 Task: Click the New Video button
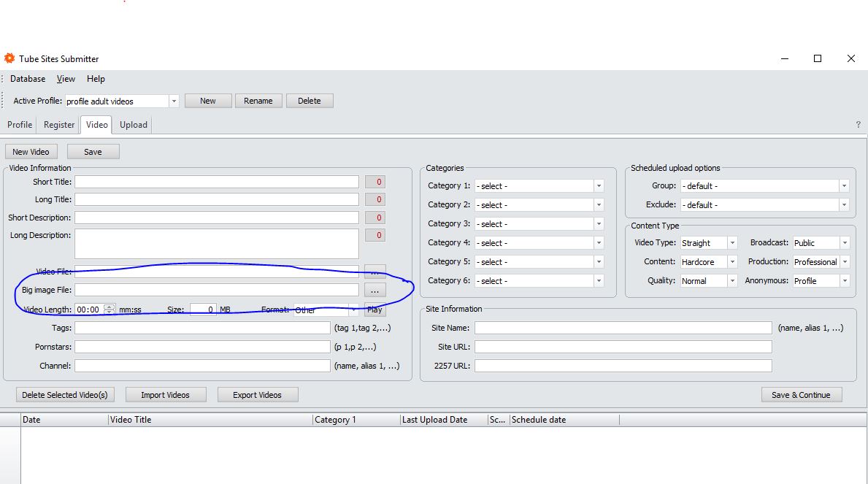(x=31, y=152)
